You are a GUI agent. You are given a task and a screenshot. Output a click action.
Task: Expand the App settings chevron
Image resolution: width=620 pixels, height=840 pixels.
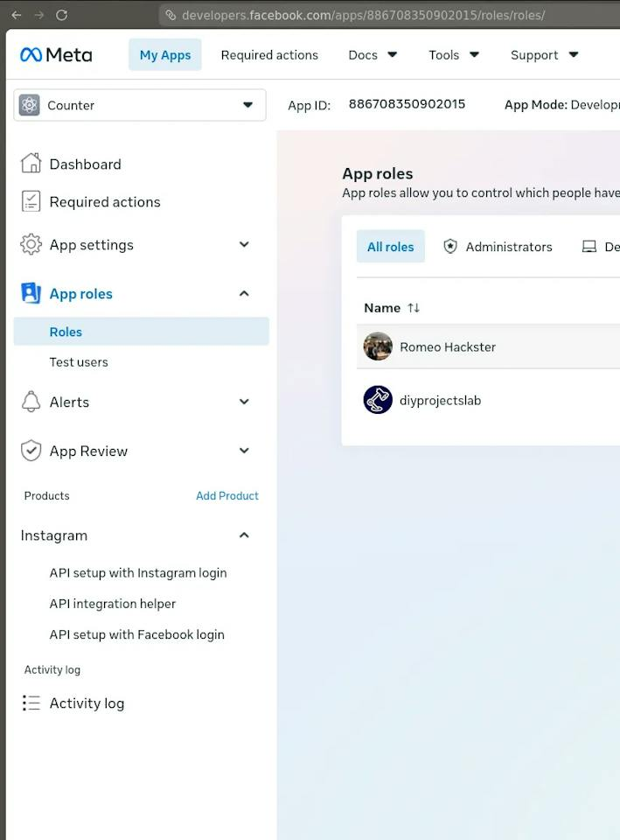(x=244, y=244)
